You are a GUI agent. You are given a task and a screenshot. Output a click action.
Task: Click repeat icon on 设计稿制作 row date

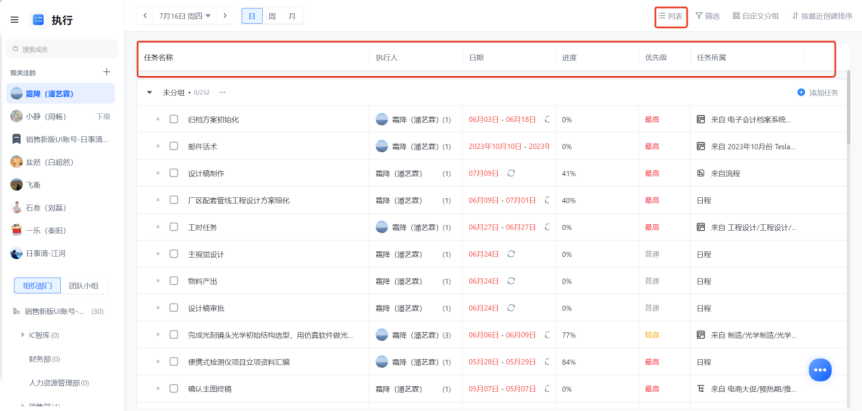[x=511, y=173]
